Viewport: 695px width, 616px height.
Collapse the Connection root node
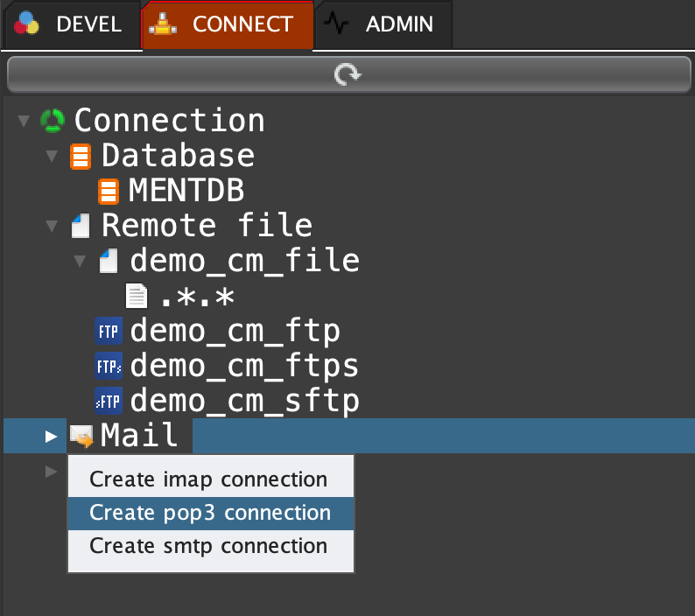click(x=24, y=121)
